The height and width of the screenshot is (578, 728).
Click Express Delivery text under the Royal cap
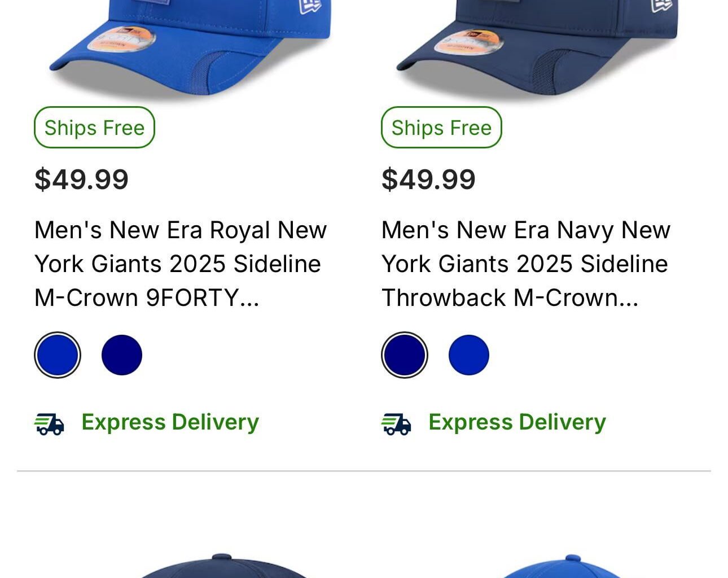coord(170,422)
